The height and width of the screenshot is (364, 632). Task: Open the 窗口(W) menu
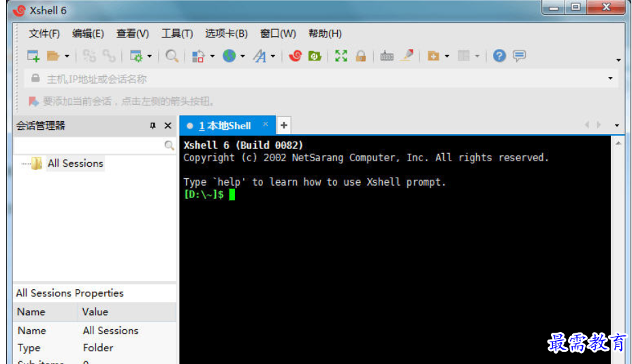(278, 33)
